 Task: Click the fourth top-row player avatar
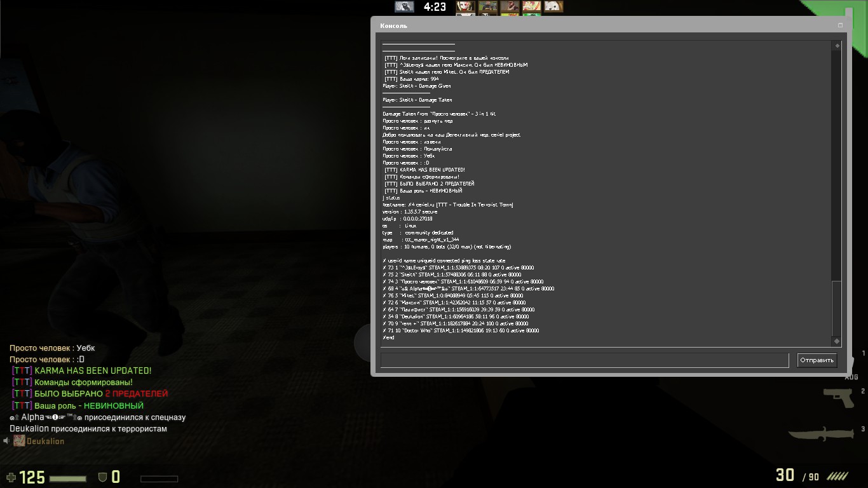[531, 7]
